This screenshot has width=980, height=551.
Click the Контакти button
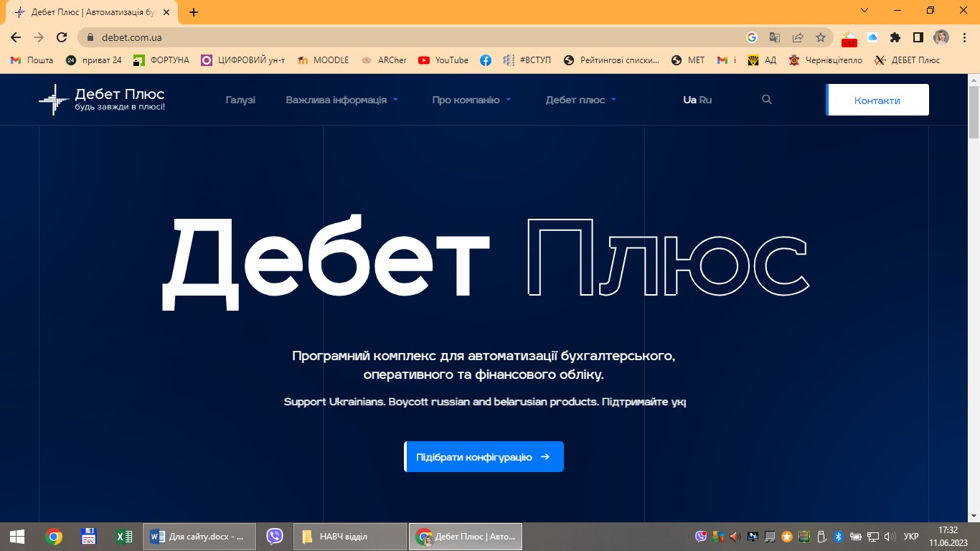[877, 100]
